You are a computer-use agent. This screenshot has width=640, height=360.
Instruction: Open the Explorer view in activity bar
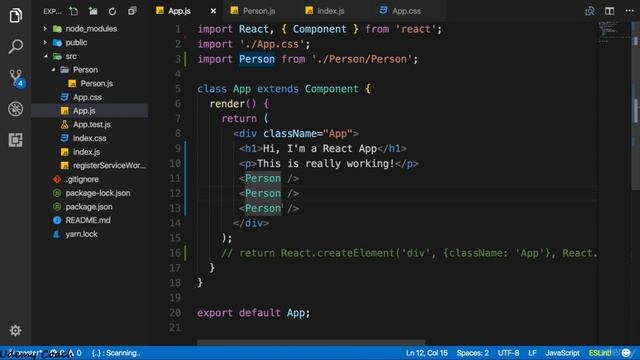pyautogui.click(x=16, y=16)
